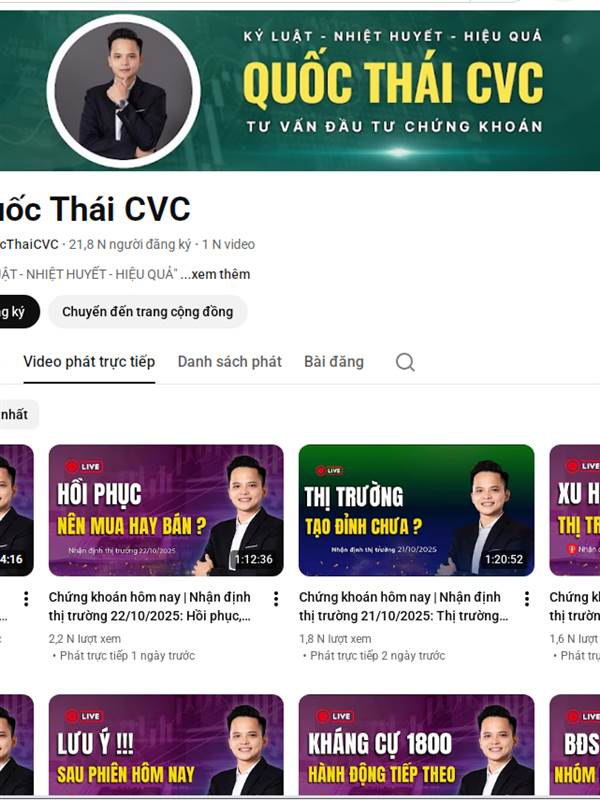The image size is (600, 800).
Task: Select the 'nhất' sort filter chip
Action: (17, 414)
